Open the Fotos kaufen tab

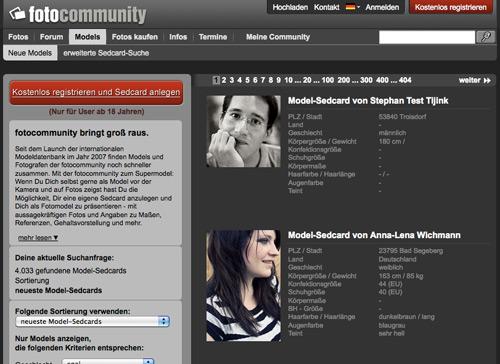135,37
